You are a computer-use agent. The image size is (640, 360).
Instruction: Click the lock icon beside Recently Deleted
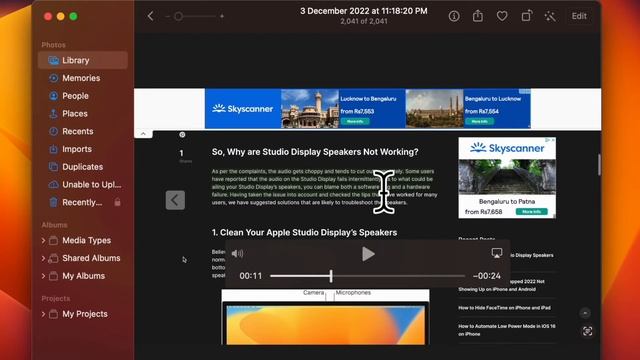118,202
